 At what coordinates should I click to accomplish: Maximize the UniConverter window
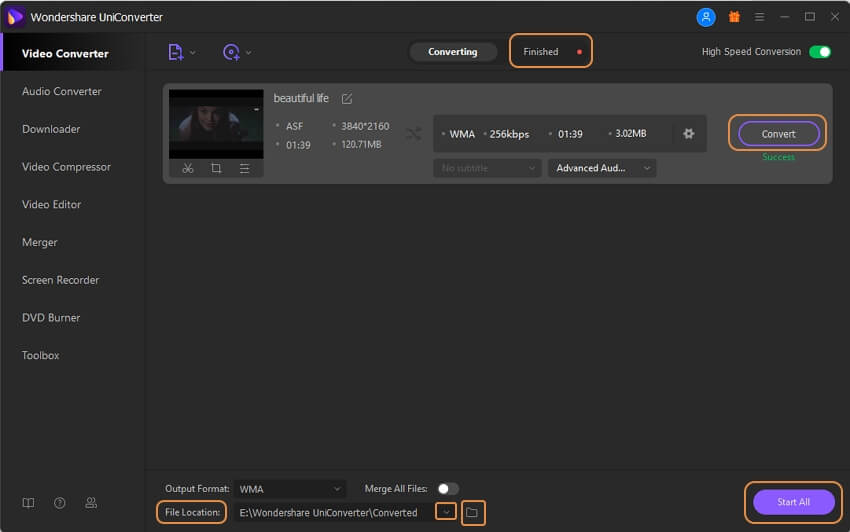(809, 17)
